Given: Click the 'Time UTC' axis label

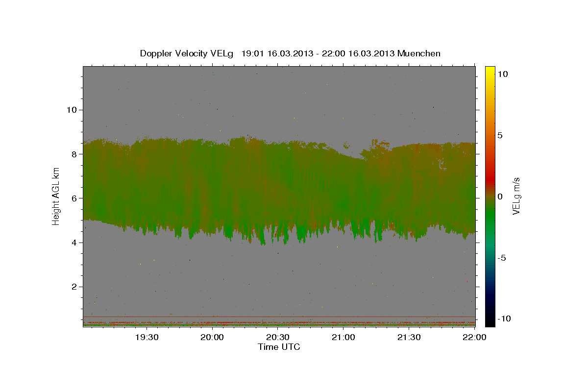Looking at the screenshot, I should coord(279,347).
